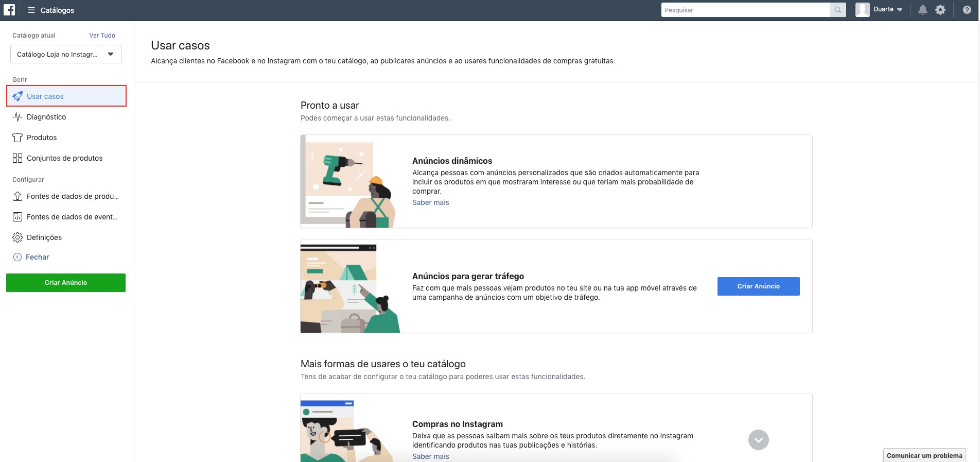Click the Anúncios dinâmicos illustration
Screen dimensions: 980x462
click(348, 181)
